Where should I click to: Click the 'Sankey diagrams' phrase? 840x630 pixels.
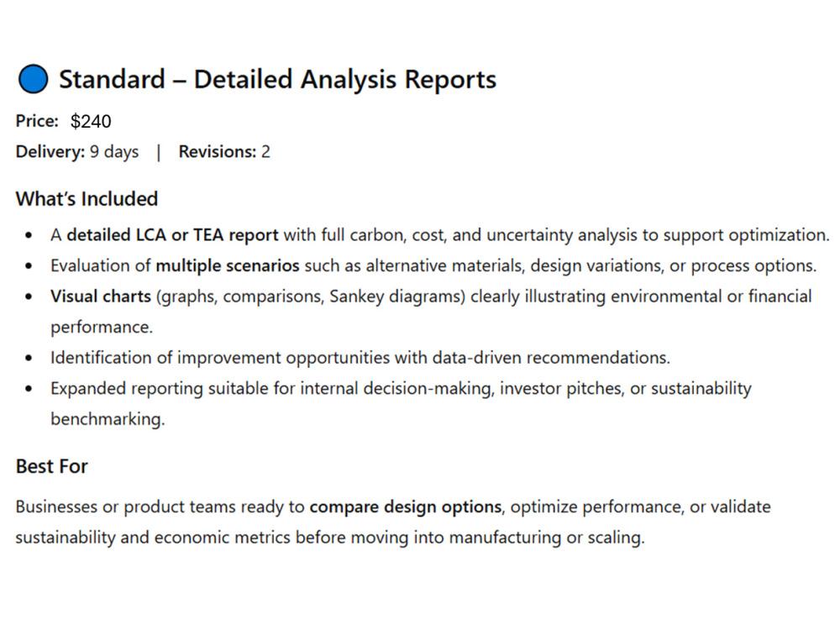pos(396,297)
